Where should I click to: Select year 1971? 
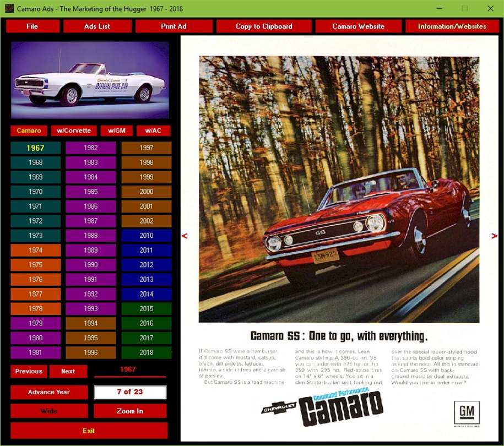36,206
